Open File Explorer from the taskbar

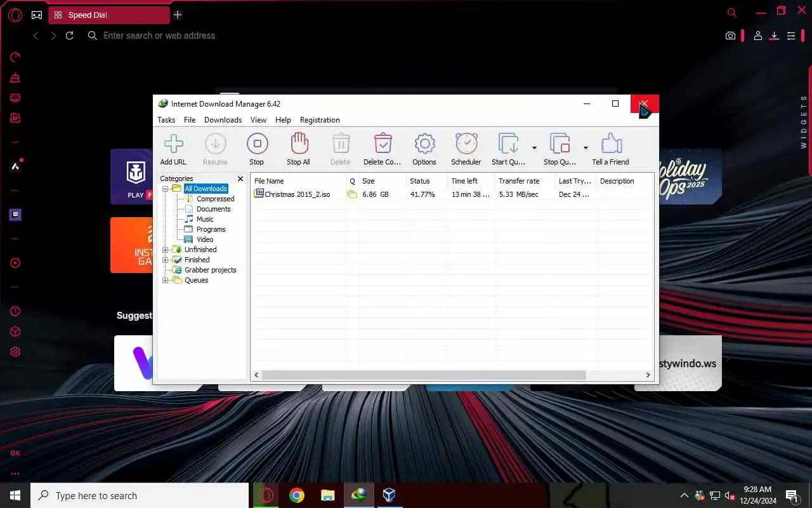[327, 495]
